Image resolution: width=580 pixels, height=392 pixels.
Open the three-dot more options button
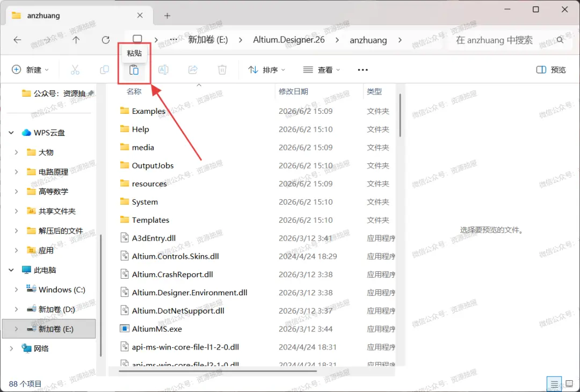pyautogui.click(x=363, y=69)
